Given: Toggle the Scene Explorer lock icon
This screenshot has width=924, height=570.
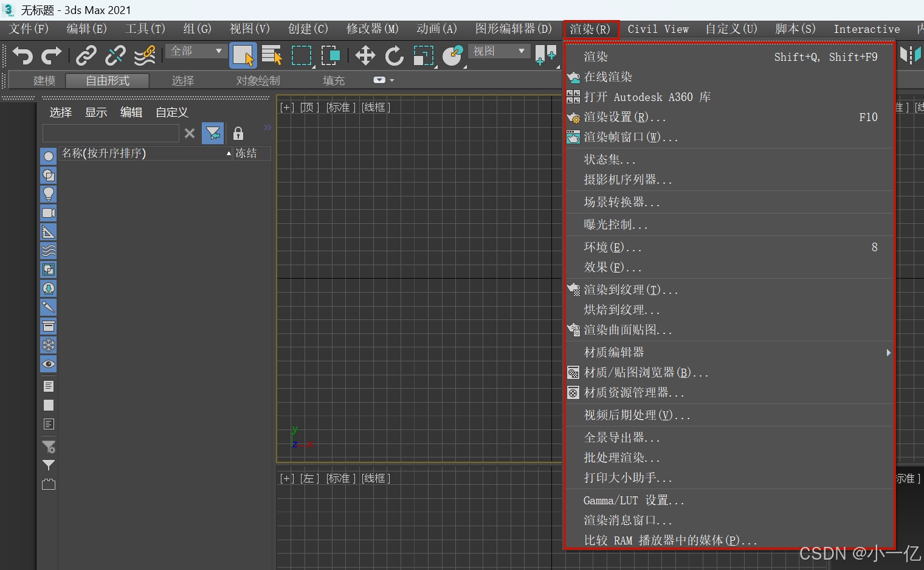Looking at the screenshot, I should [x=238, y=133].
